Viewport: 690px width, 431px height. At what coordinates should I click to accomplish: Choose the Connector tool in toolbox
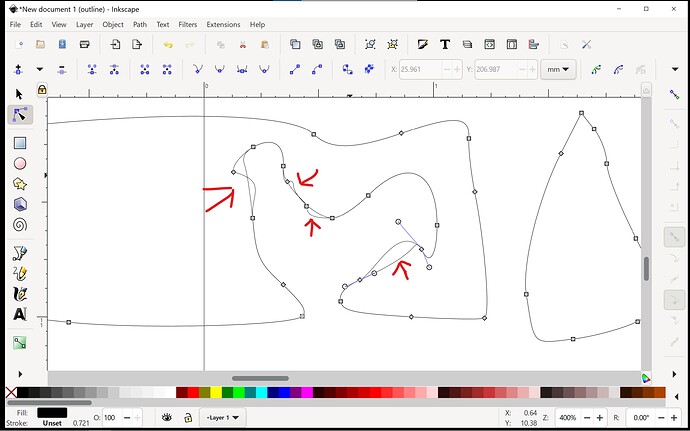[x=20, y=343]
